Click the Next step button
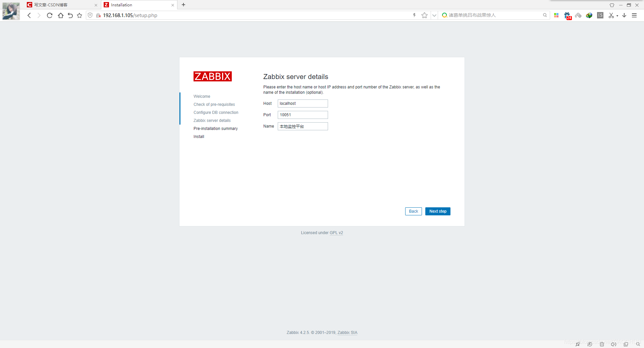 point(438,211)
